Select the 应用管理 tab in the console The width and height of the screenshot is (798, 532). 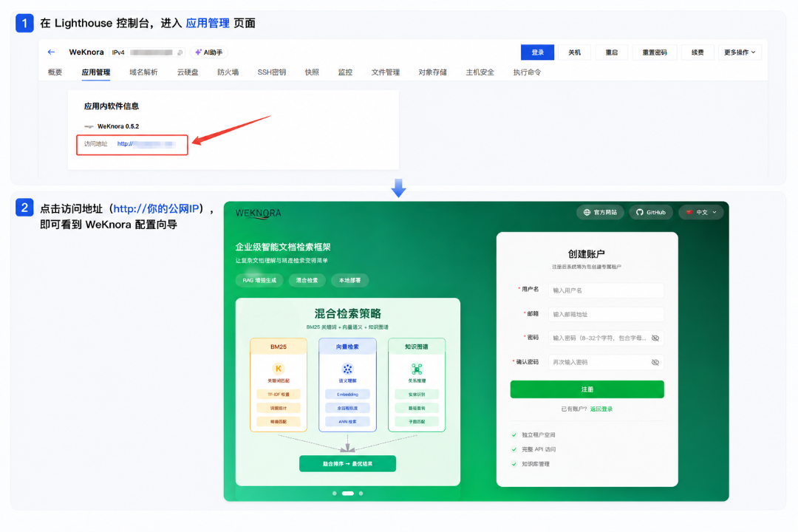[95, 72]
